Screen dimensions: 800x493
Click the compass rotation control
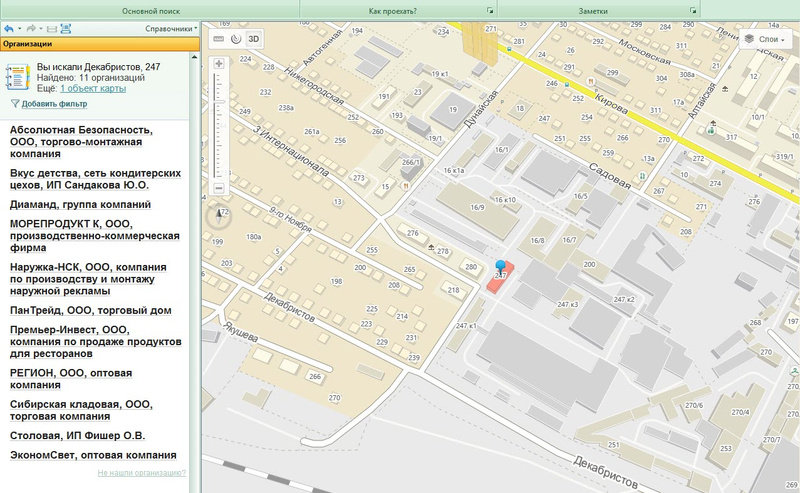[x=219, y=214]
